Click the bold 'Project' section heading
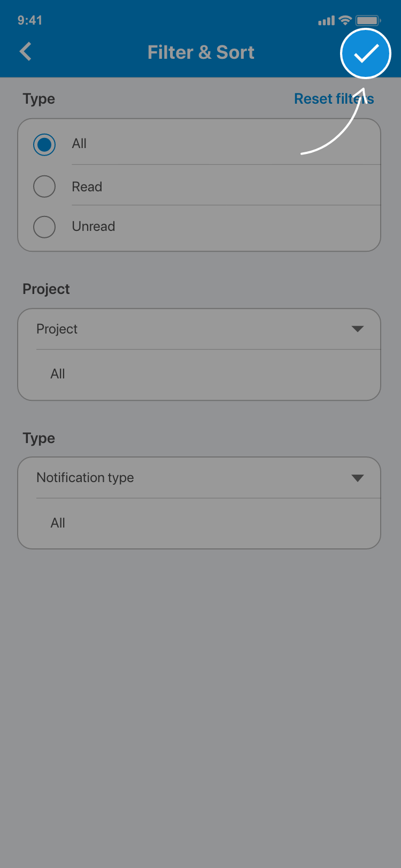 coord(46,289)
